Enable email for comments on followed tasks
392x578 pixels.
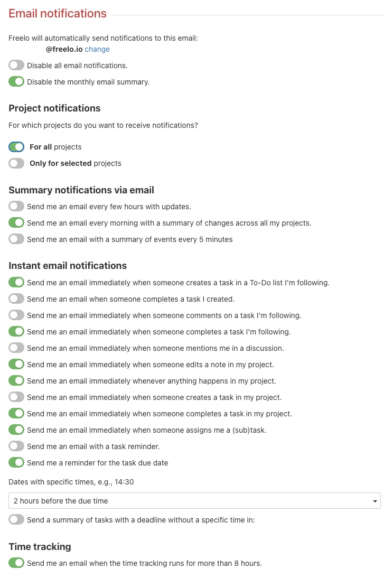coord(16,315)
